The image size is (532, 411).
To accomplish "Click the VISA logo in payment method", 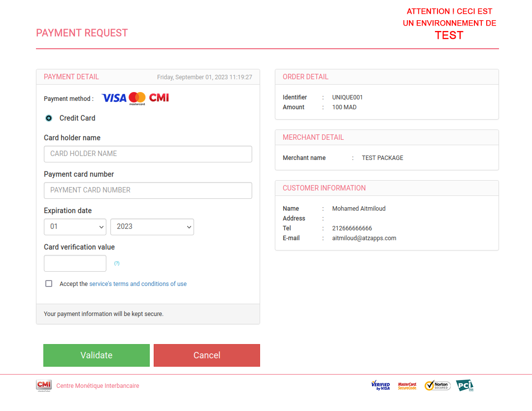I will [114, 98].
